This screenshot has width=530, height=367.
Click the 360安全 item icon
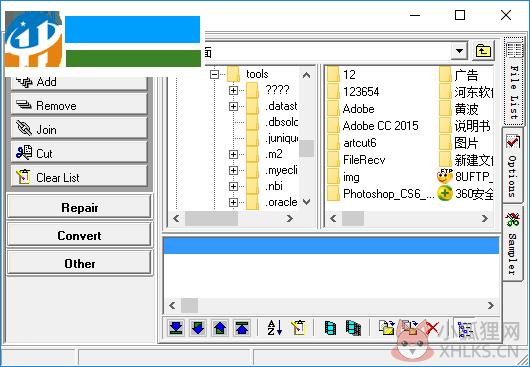(445, 194)
